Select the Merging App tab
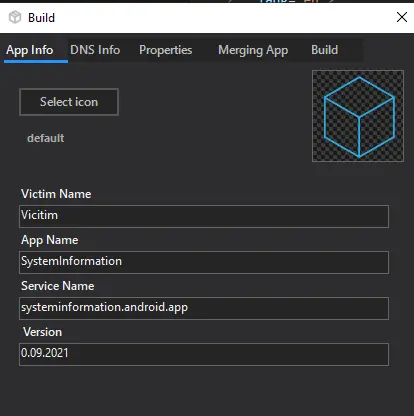This screenshot has width=414, height=416. point(253,50)
